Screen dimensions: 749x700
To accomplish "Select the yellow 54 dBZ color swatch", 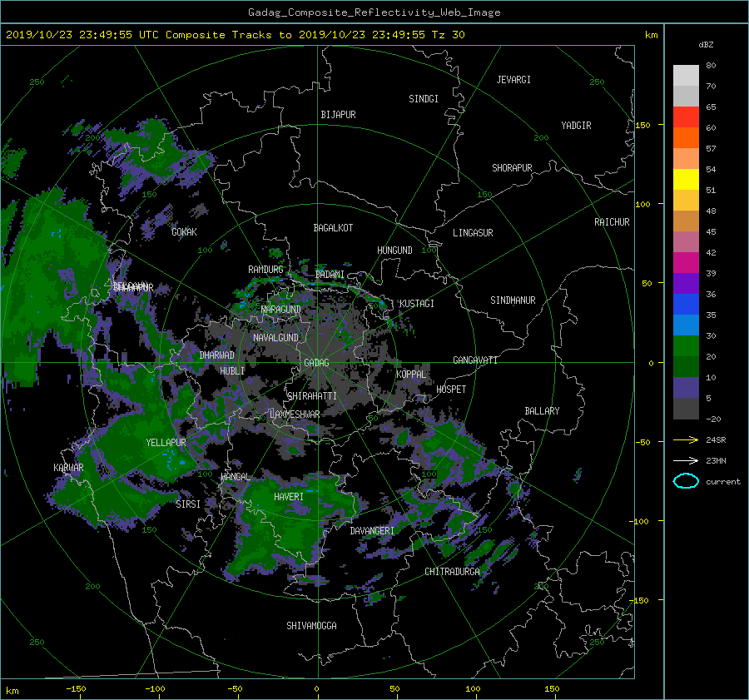I will (686, 179).
